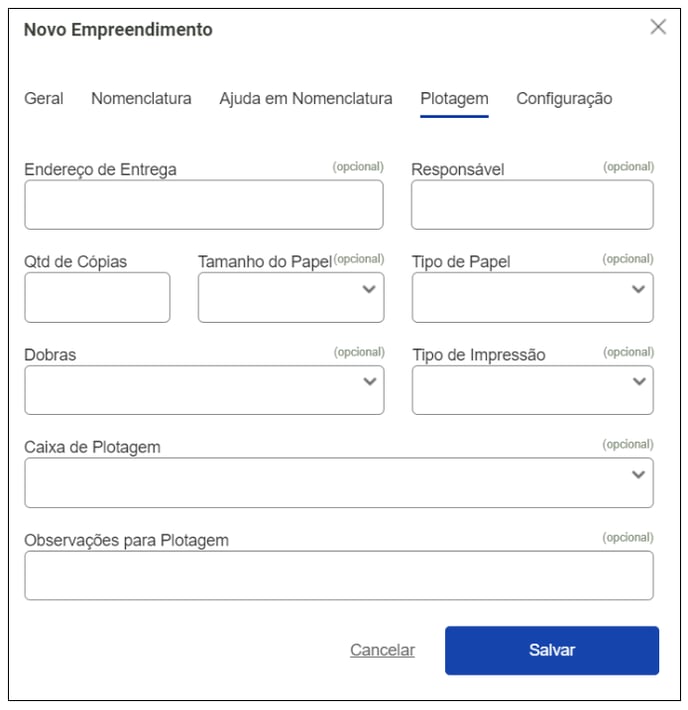Click the Endereço de Entrega field

203,205
